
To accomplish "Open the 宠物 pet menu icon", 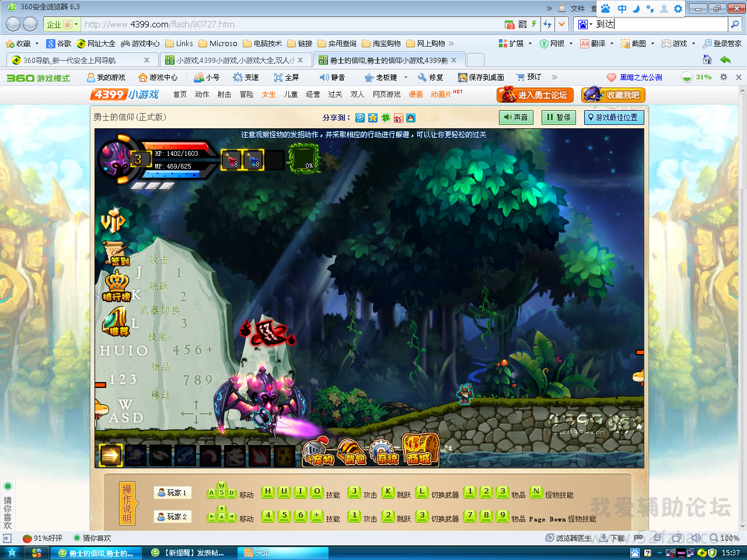I will point(318,452).
